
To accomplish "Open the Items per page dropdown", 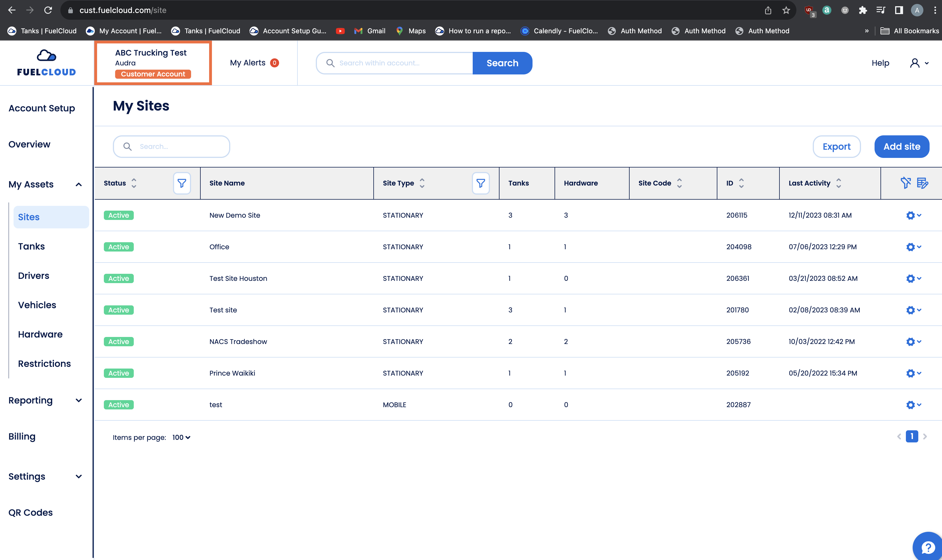I will [181, 437].
